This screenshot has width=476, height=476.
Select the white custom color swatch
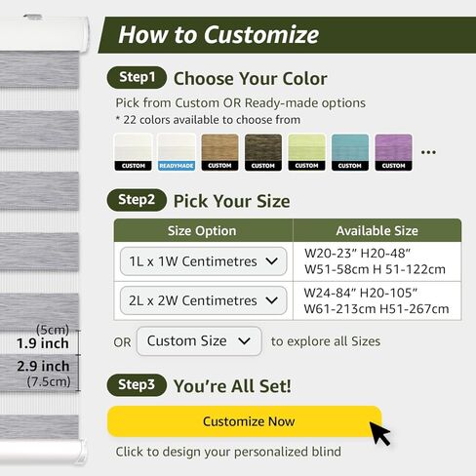133,152
